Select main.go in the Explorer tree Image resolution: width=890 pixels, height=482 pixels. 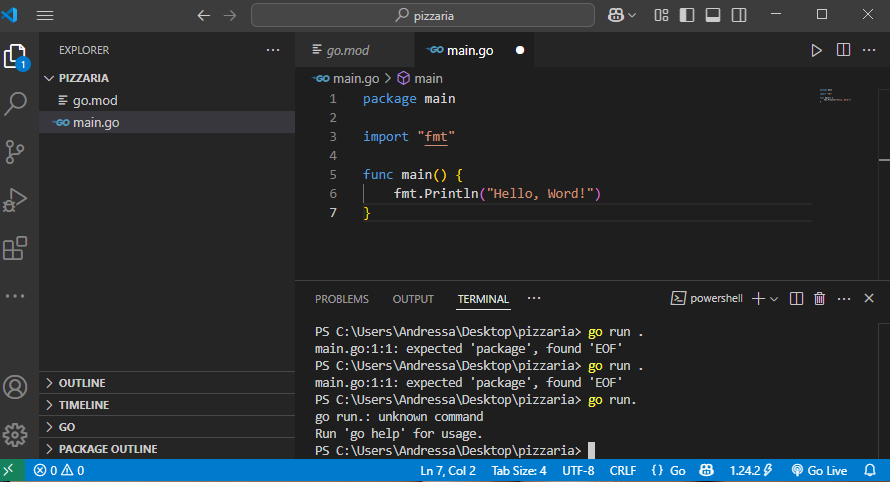(x=96, y=122)
